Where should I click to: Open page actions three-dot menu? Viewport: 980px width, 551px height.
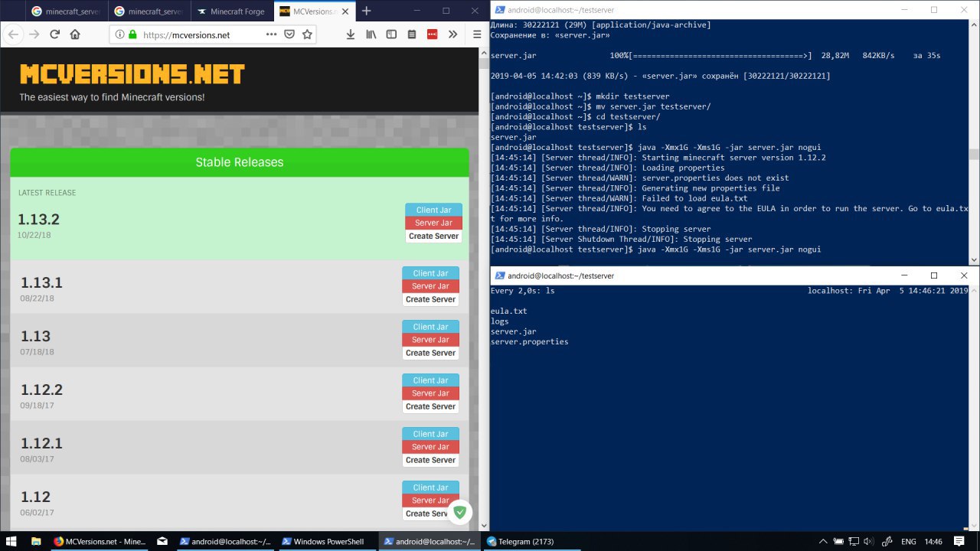(272, 34)
